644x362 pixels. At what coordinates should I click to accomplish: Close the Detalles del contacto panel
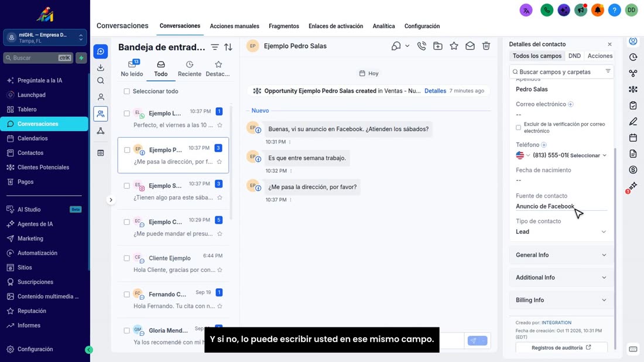(609, 45)
